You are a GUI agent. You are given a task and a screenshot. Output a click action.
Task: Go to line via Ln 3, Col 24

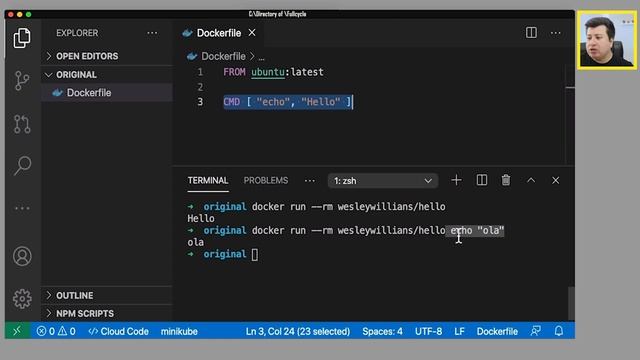click(298, 331)
